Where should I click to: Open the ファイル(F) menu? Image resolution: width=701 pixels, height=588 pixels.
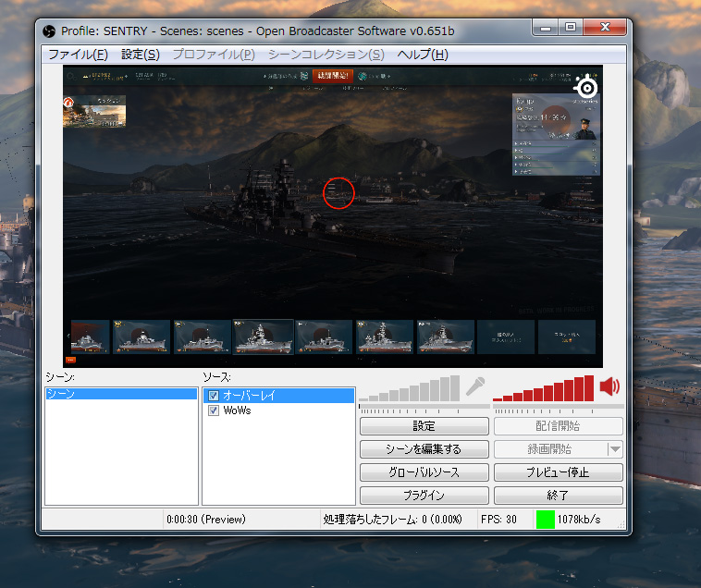78,55
